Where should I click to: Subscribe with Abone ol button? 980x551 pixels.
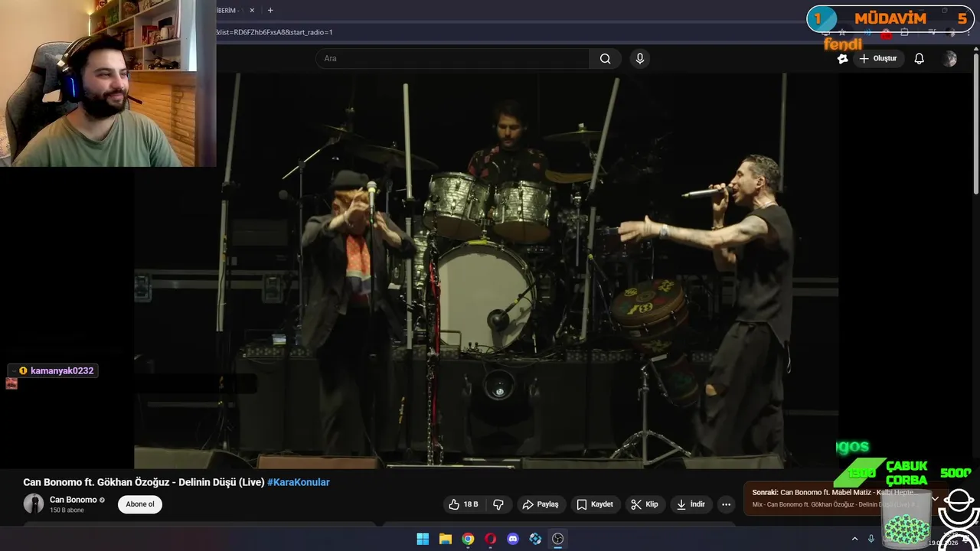pyautogui.click(x=140, y=504)
